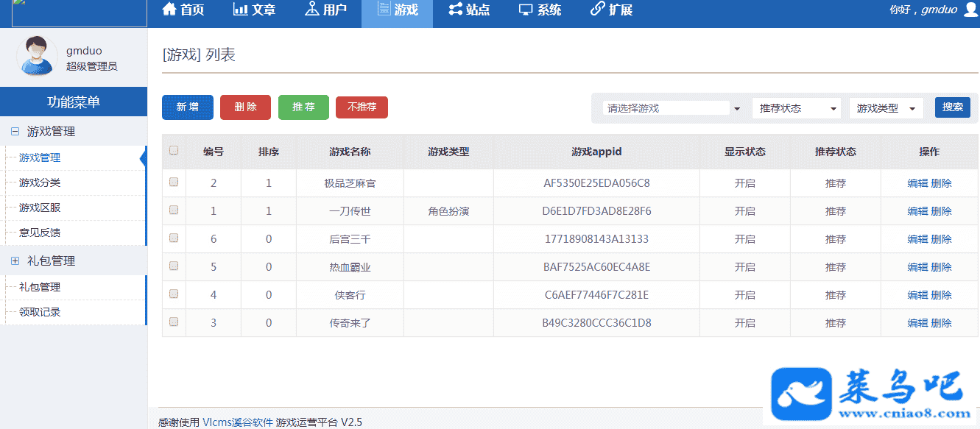Open the 推荐状态 dropdown filter
Screen dimensions: 980x429
[798, 108]
